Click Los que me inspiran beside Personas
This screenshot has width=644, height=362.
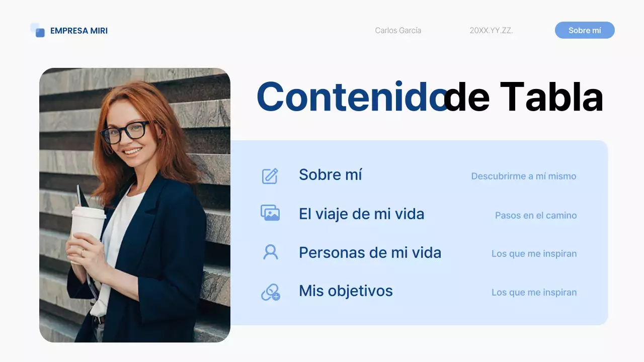(x=534, y=254)
